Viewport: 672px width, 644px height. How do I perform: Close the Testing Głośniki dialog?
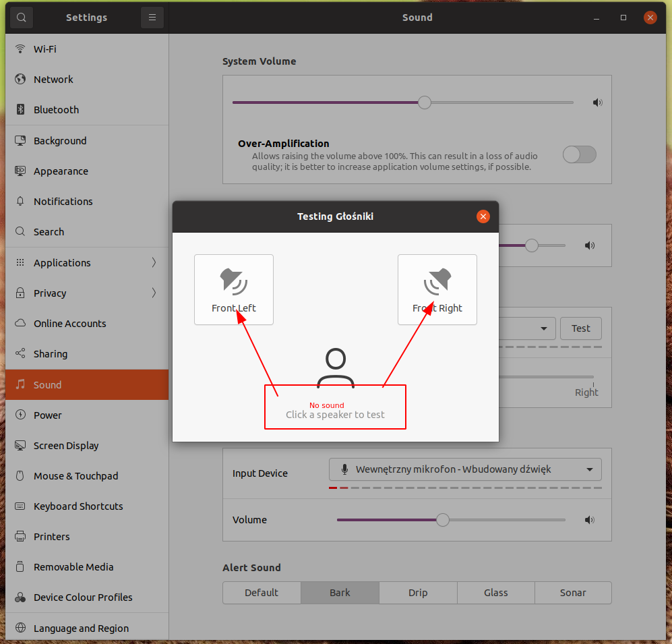tap(483, 216)
